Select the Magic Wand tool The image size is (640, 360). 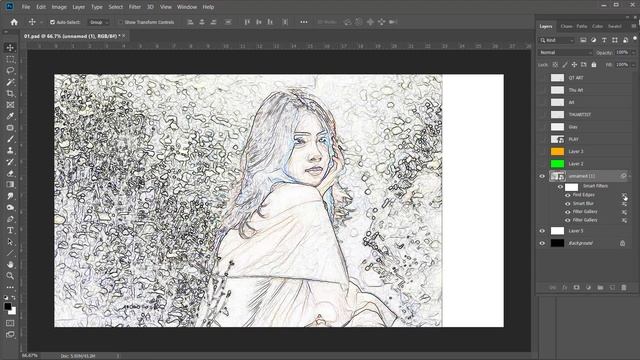[x=10, y=82]
